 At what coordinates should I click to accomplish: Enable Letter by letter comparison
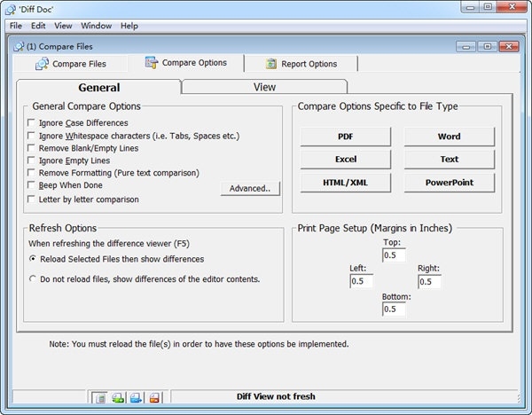[x=31, y=199]
